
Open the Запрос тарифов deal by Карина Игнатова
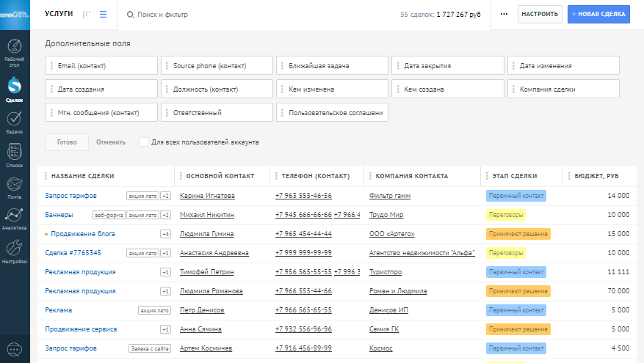(70, 196)
